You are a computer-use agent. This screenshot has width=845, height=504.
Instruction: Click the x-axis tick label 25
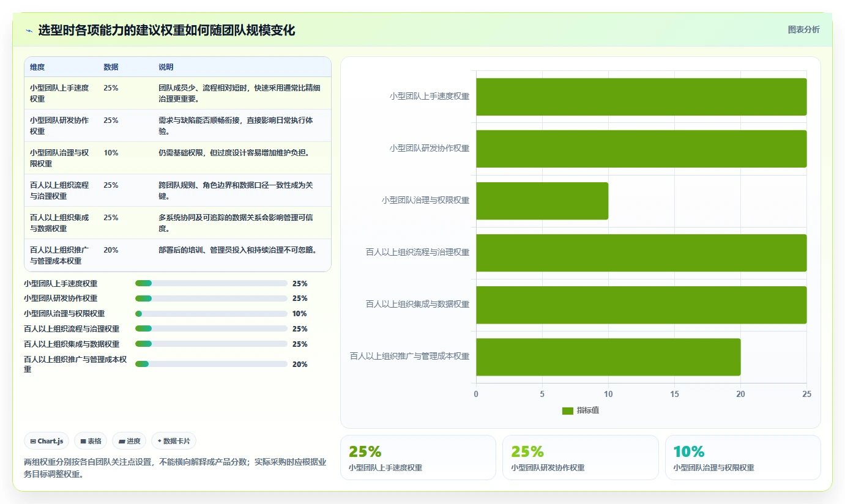[807, 395]
